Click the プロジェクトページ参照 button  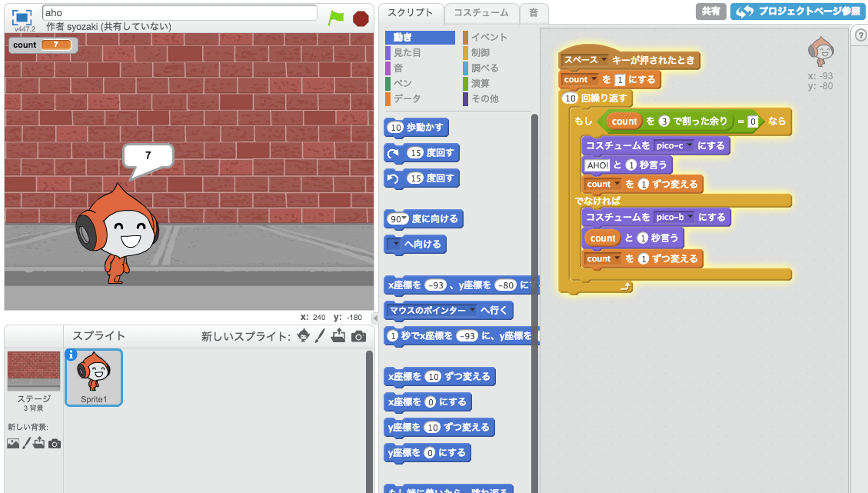[x=797, y=11]
